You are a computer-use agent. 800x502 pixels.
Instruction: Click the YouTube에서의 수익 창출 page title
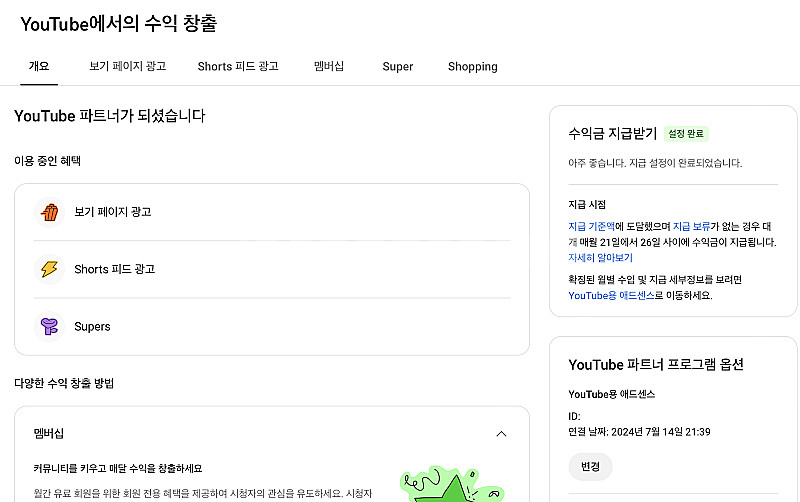[119, 23]
